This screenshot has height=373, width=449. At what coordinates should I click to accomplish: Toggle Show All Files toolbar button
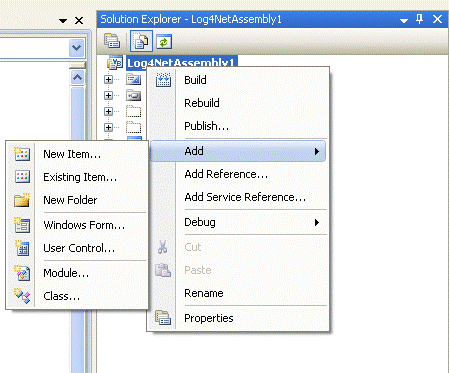[142, 41]
